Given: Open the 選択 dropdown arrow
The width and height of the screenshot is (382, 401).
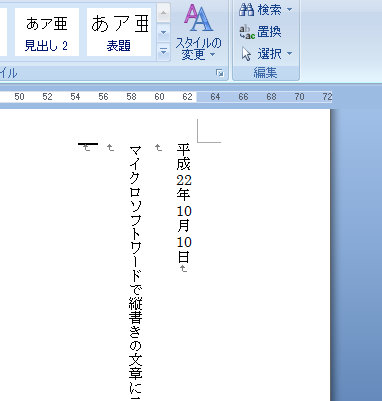Looking at the screenshot, I should point(289,53).
